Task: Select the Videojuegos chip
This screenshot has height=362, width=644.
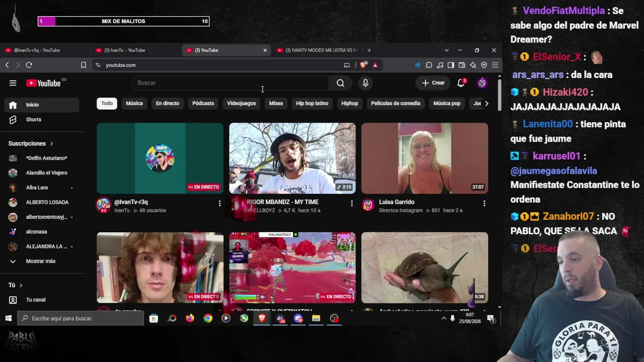Action: click(242, 104)
